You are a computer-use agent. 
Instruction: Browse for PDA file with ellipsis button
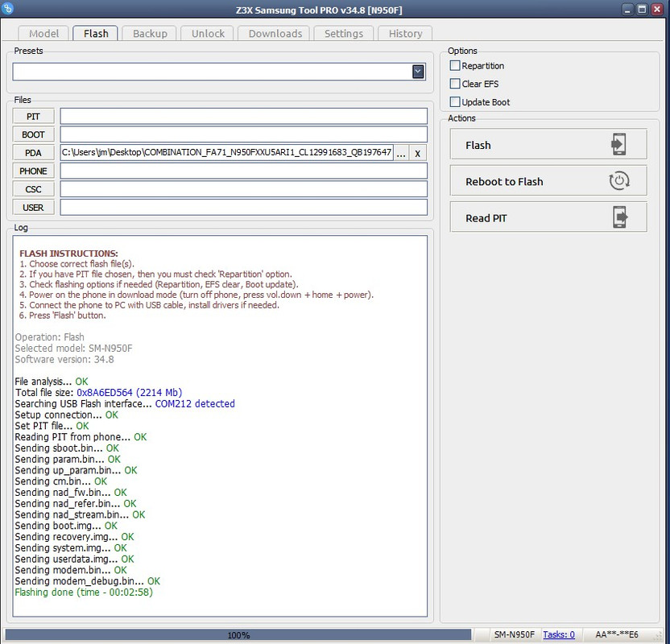(x=401, y=153)
